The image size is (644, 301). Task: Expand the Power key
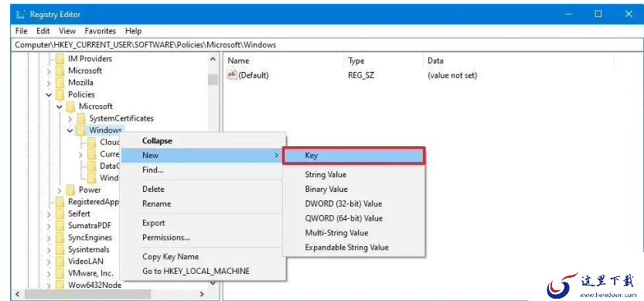coord(60,190)
